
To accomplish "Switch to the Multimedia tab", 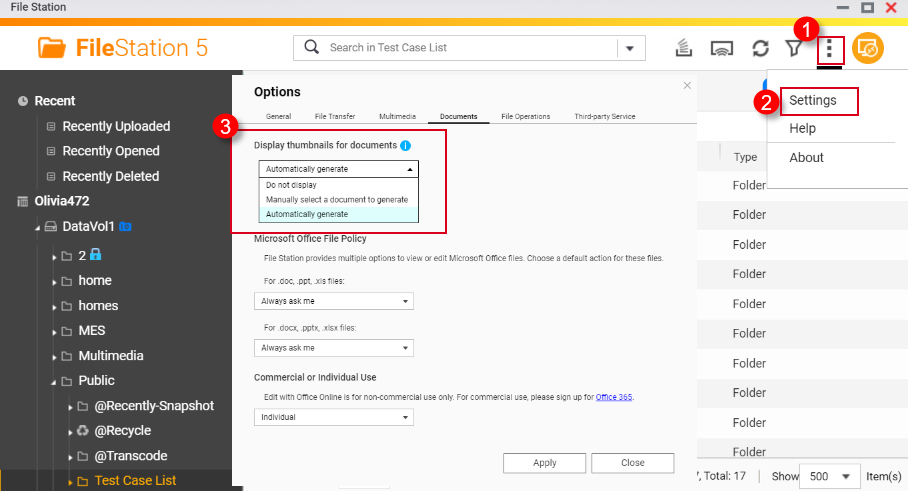I will click(397, 117).
